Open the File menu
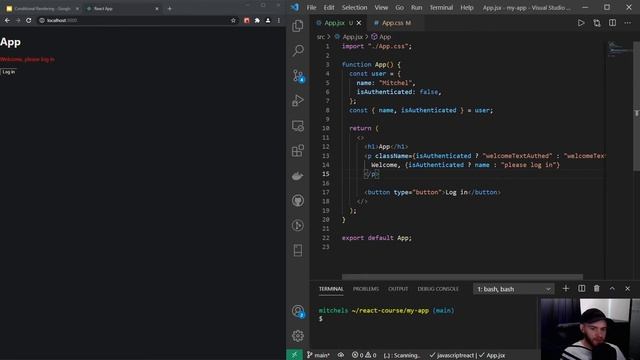640x360 pixels. [x=311, y=7]
